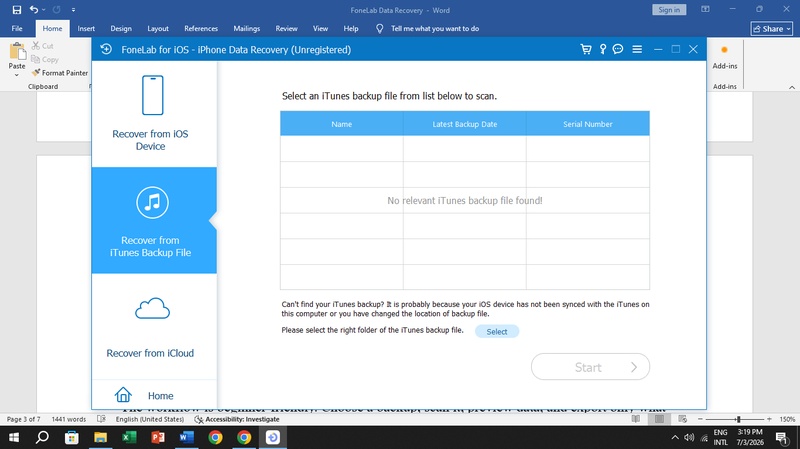Open the FoneLab feedback chat icon

coord(618,49)
